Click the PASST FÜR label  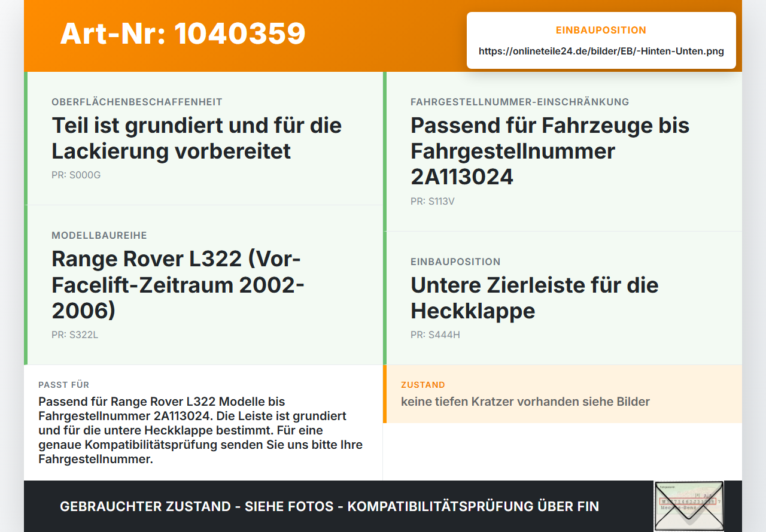coord(64,385)
